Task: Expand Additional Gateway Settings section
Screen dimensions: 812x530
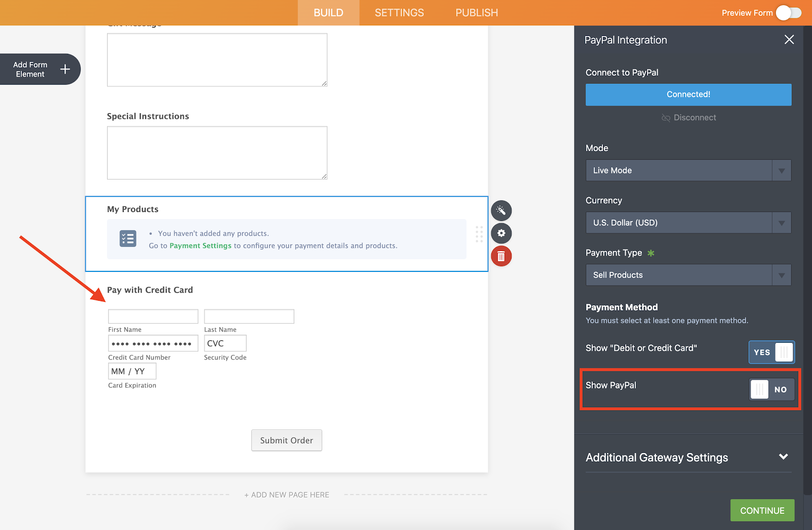Action: pyautogui.click(x=783, y=457)
